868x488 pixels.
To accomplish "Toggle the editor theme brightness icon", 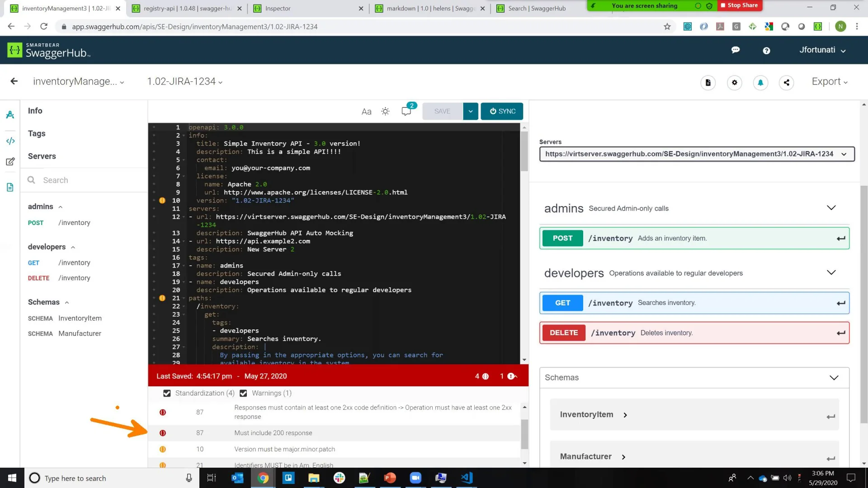I will 385,111.
